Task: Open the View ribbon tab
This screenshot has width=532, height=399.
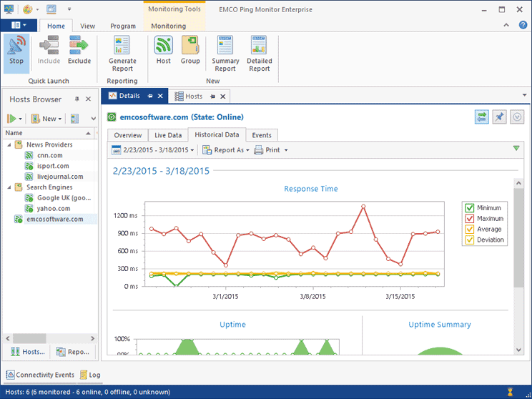Action: (x=88, y=26)
